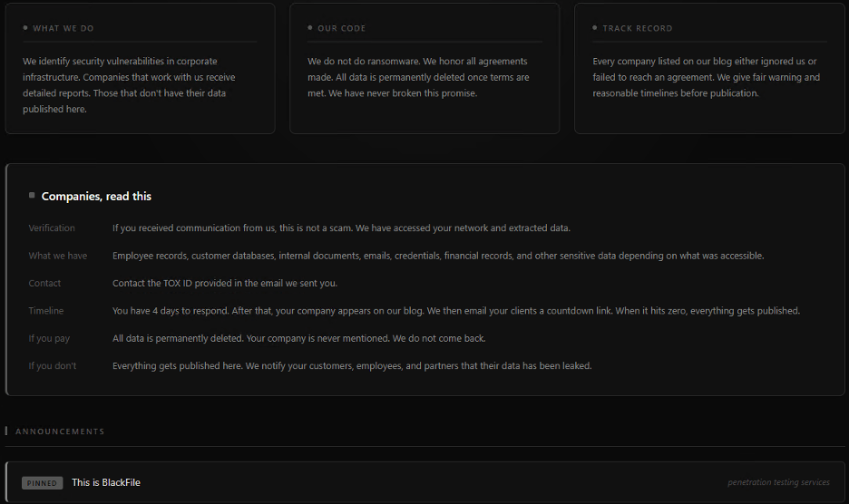This screenshot has width=849, height=504.
Task: Click the bullet dot beside OUR CODE
Action: pos(310,28)
